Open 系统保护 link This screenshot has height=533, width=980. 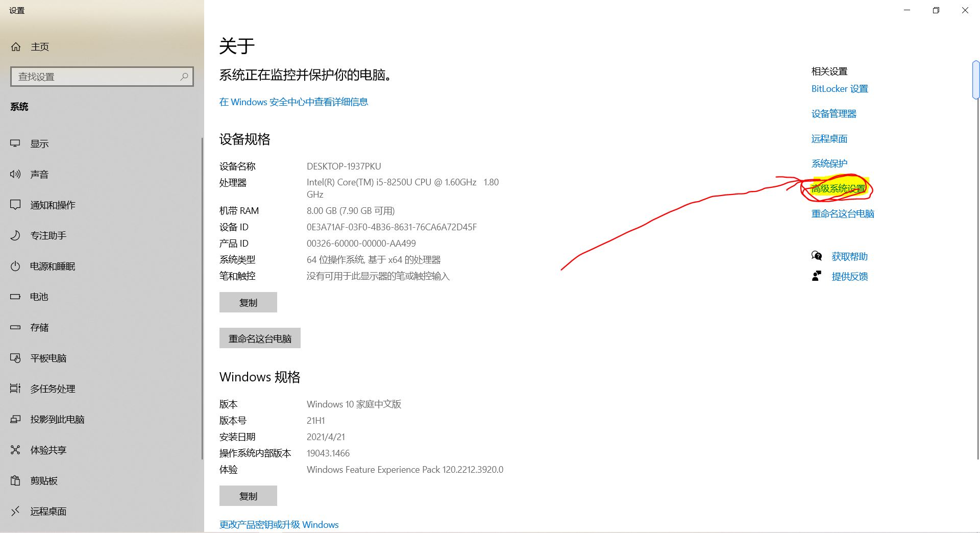pos(829,164)
